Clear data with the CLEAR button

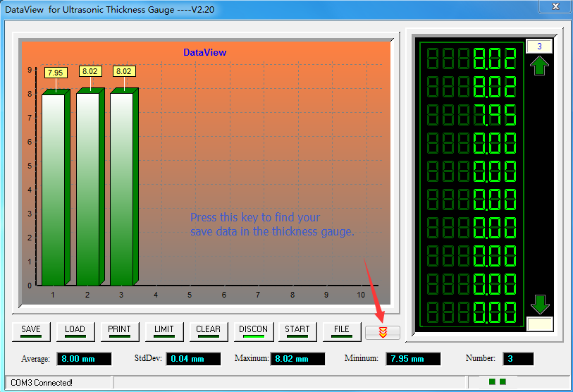[x=209, y=331]
